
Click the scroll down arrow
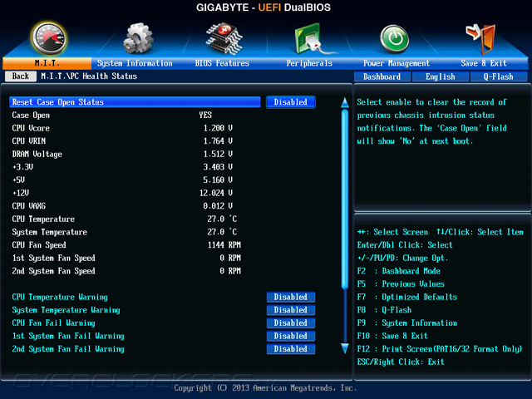tap(345, 348)
